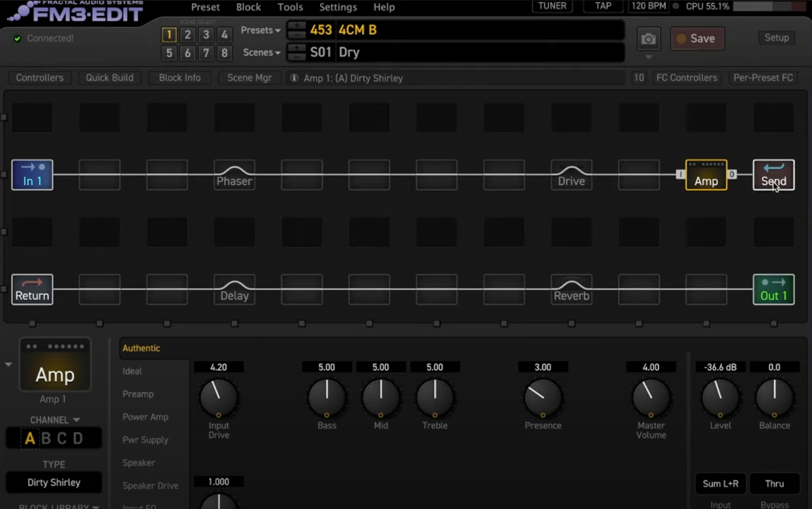Open the Settings menu
812x509 pixels.
(338, 8)
